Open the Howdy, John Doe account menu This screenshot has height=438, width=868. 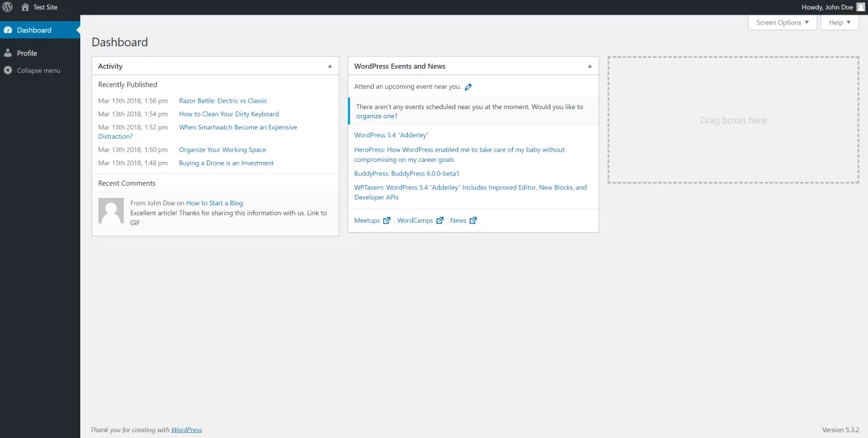point(833,7)
